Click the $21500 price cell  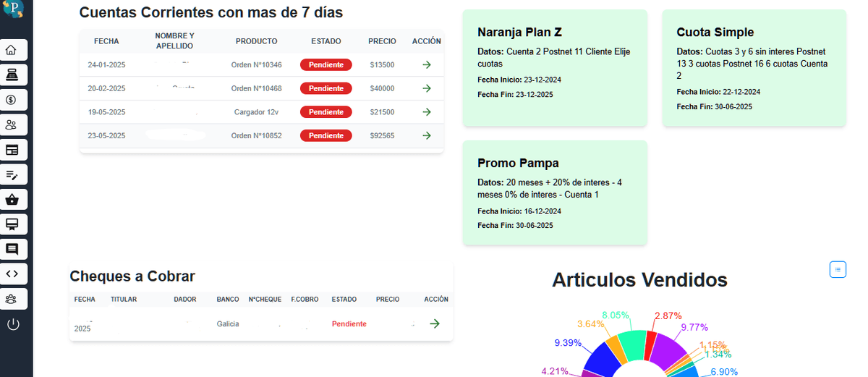(382, 112)
